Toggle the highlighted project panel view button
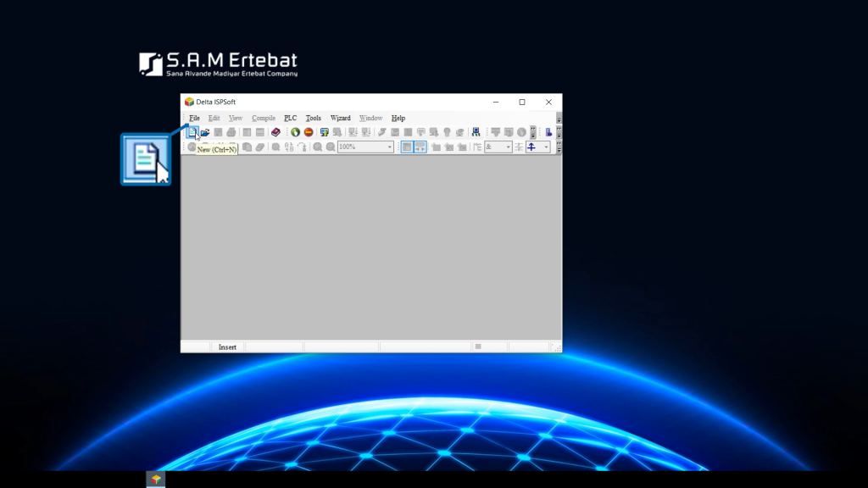 point(407,147)
